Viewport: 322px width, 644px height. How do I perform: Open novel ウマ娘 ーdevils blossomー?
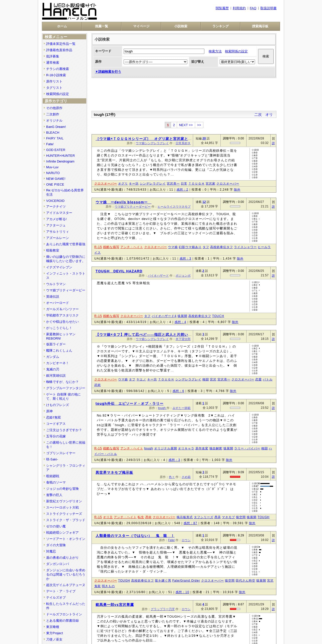[123, 202]
